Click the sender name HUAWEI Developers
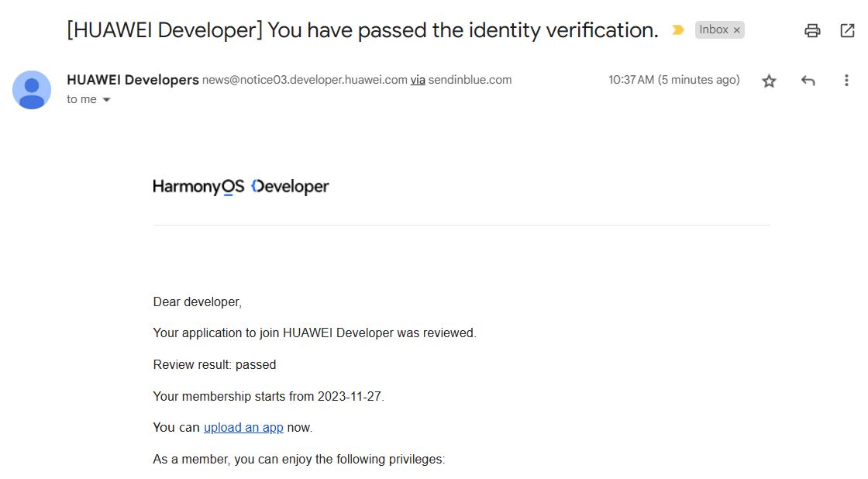This screenshot has height=479, width=868. 133,80
